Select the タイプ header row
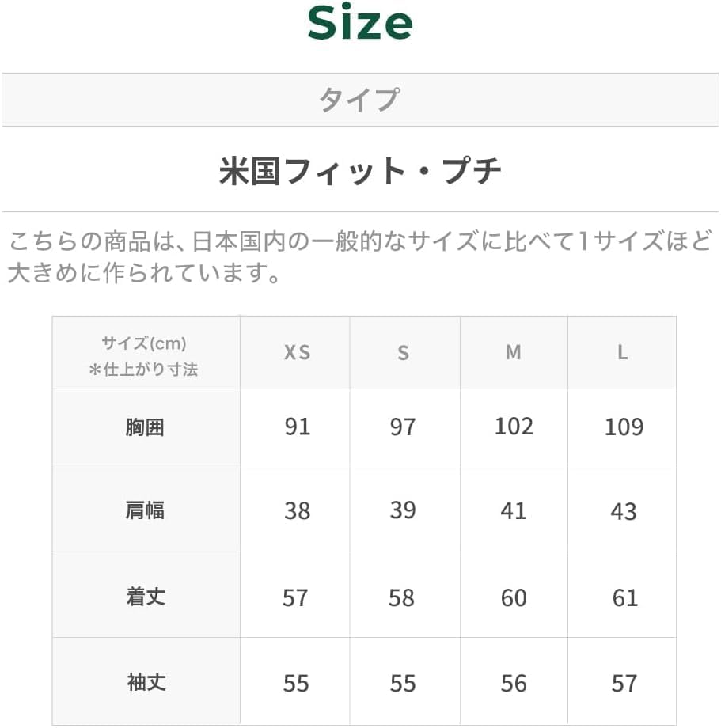Screen dimensions: 721x728 360,100
